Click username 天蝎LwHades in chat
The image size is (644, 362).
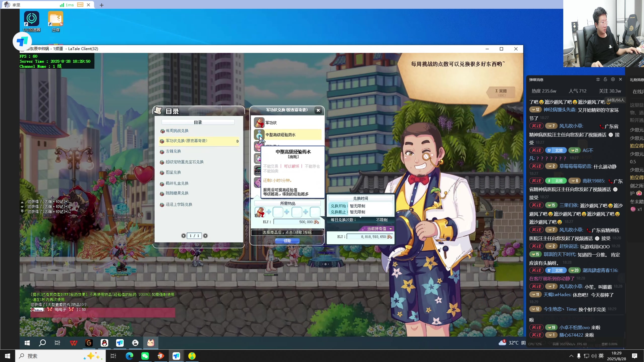pos(557,295)
